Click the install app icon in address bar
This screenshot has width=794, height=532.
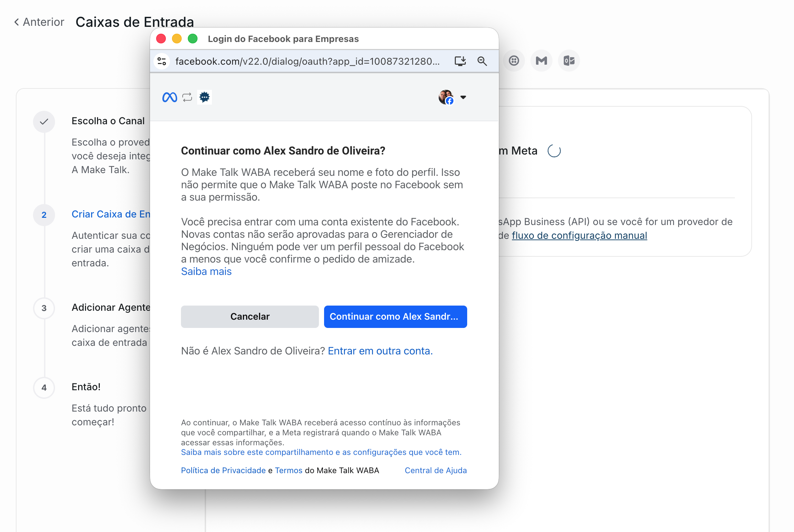(x=460, y=61)
